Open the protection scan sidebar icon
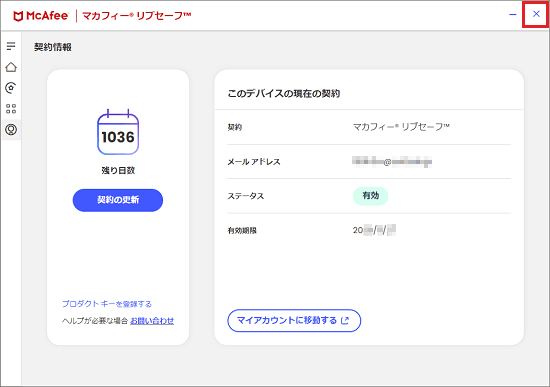The height and width of the screenshot is (387, 550). 11,88
